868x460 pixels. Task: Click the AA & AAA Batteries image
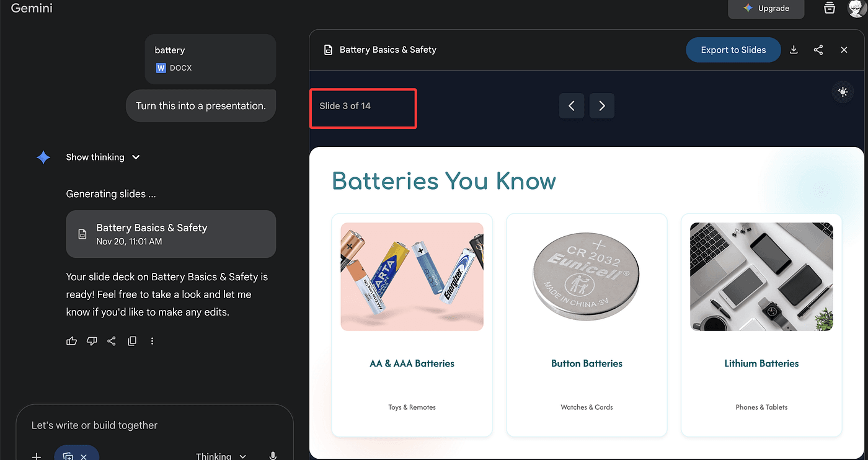tap(412, 276)
